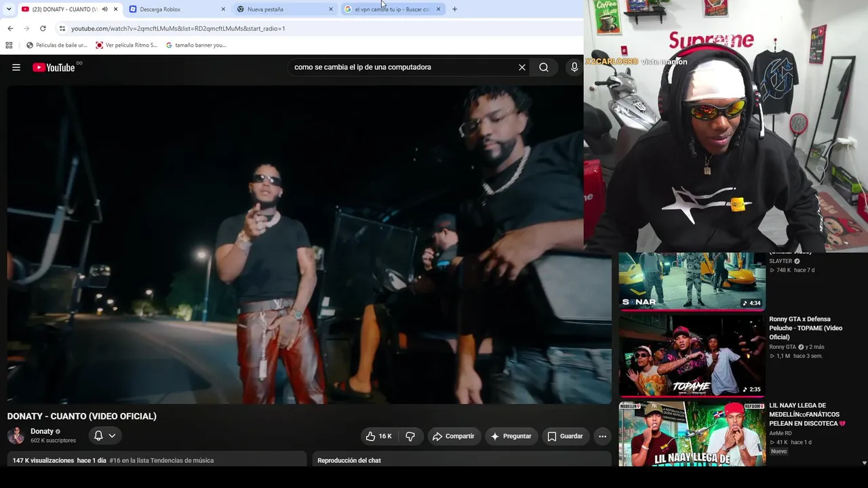Open the tab search dropdown
The width and height of the screenshot is (868, 488).
point(8,9)
